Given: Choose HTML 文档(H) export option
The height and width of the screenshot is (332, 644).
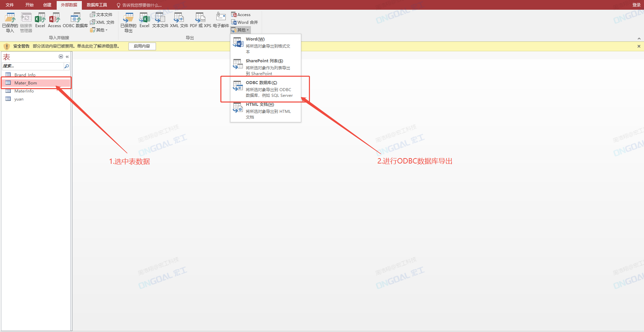Looking at the screenshot, I should (266, 111).
